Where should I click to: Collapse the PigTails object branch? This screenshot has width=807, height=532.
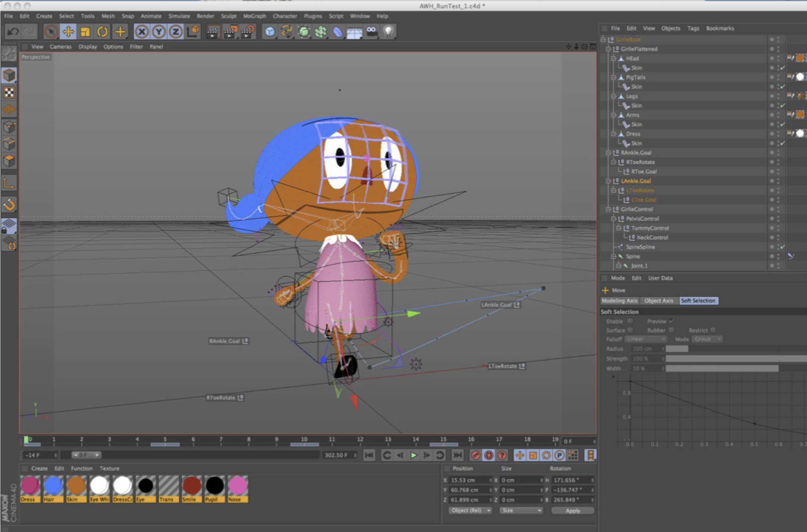click(x=613, y=77)
